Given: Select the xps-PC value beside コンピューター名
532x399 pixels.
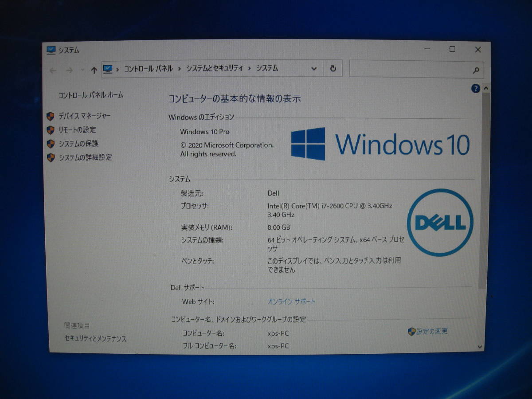Looking at the screenshot, I should 278,333.
